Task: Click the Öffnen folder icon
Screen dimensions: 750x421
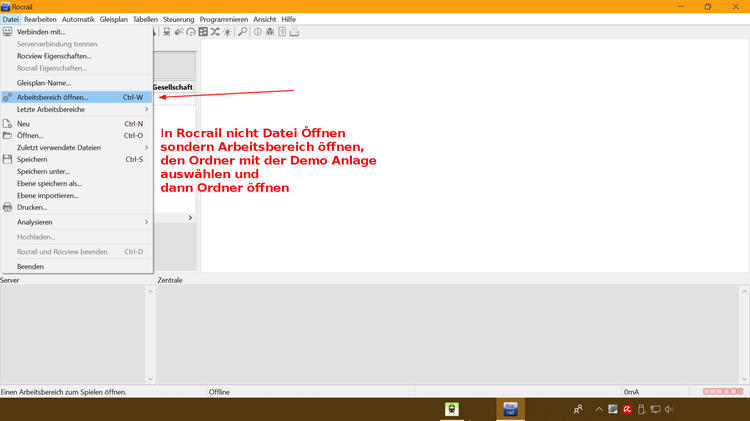Action: pyautogui.click(x=7, y=135)
